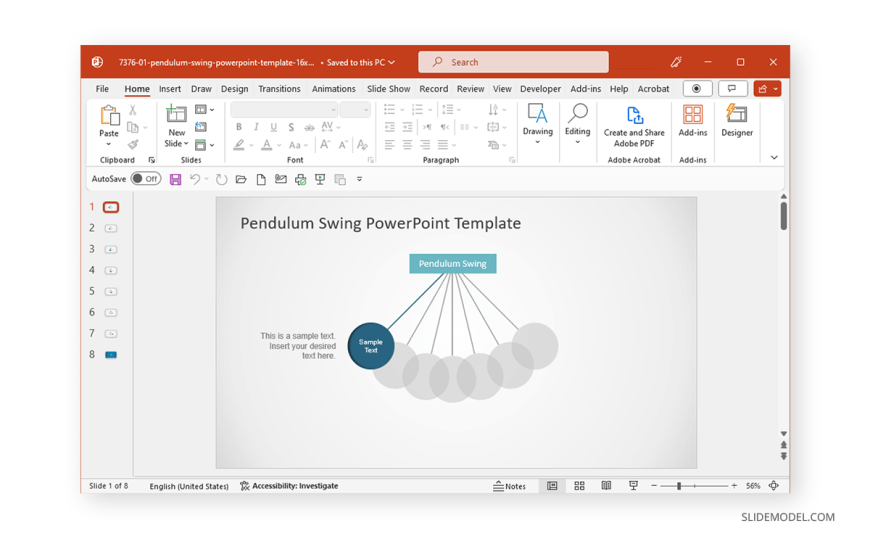
Task: Click Create and Share Adobe PDF
Action: coord(634,127)
